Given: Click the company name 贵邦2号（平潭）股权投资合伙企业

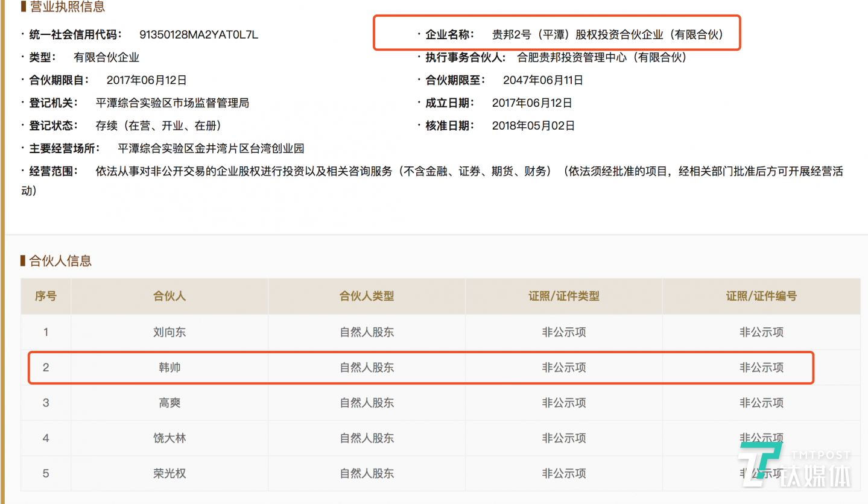Looking at the screenshot, I should 607,34.
